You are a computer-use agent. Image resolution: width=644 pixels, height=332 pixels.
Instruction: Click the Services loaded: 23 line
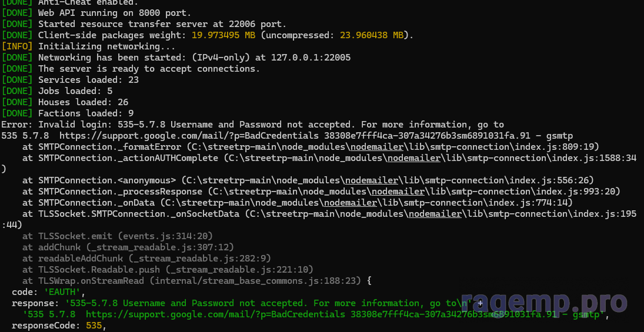click(x=70, y=79)
